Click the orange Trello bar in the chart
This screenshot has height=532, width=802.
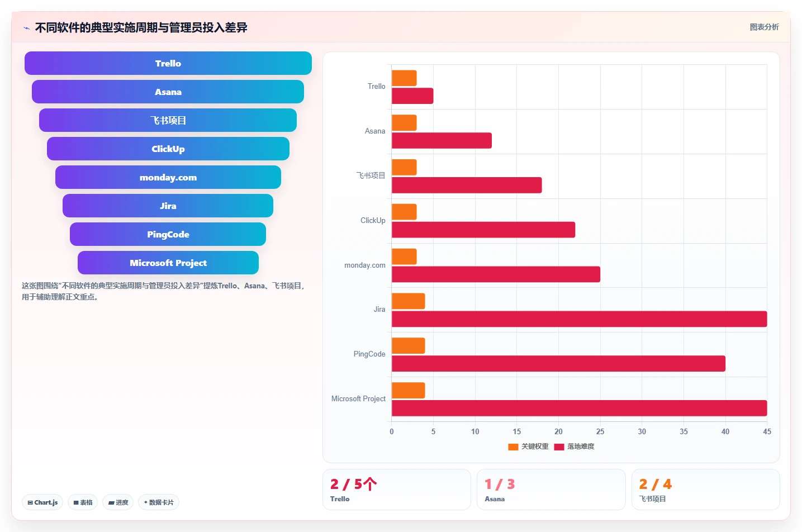point(404,78)
